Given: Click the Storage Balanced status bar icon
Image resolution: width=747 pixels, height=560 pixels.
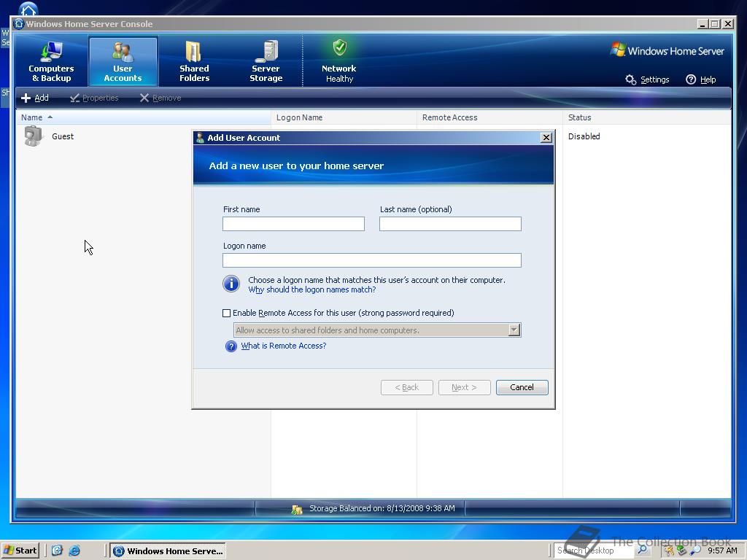Looking at the screenshot, I should [297, 510].
